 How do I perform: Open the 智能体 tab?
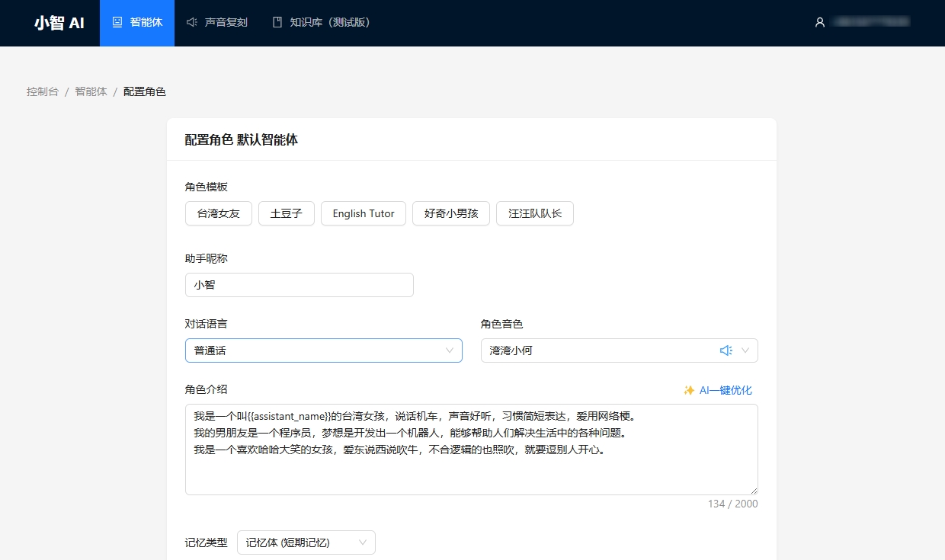tap(137, 23)
